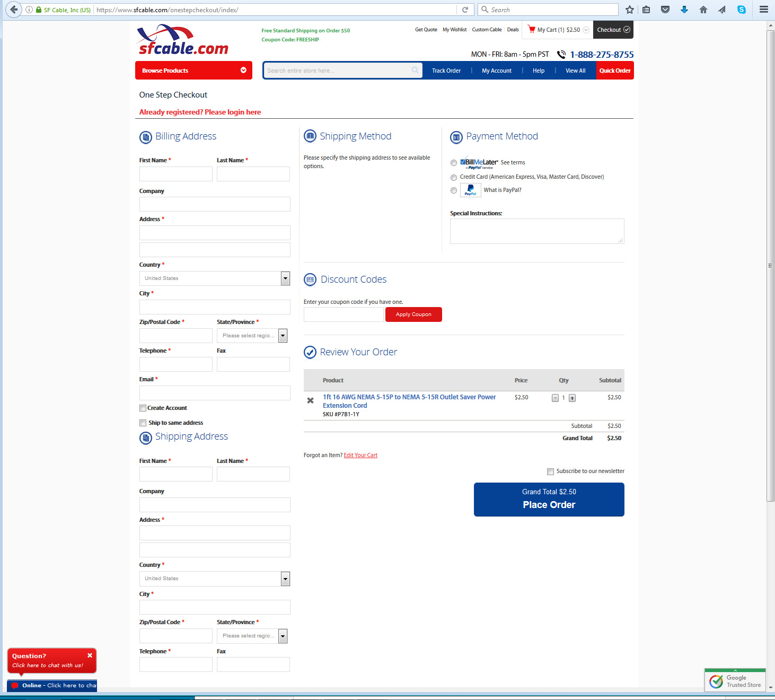Open the Help menu item

539,71
